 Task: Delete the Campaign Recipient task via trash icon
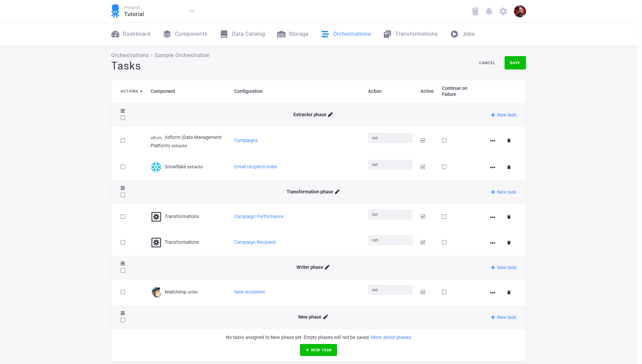coord(509,242)
